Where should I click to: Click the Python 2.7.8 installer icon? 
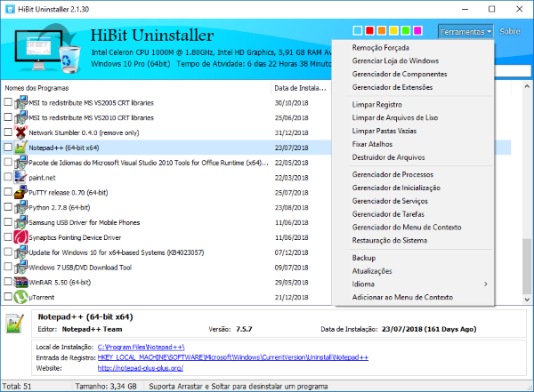20,207
